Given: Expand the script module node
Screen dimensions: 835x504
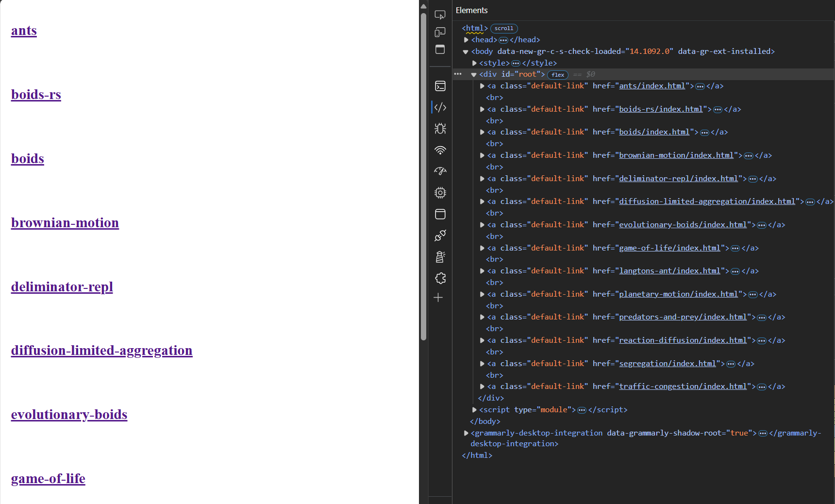Looking at the screenshot, I should 474,410.
